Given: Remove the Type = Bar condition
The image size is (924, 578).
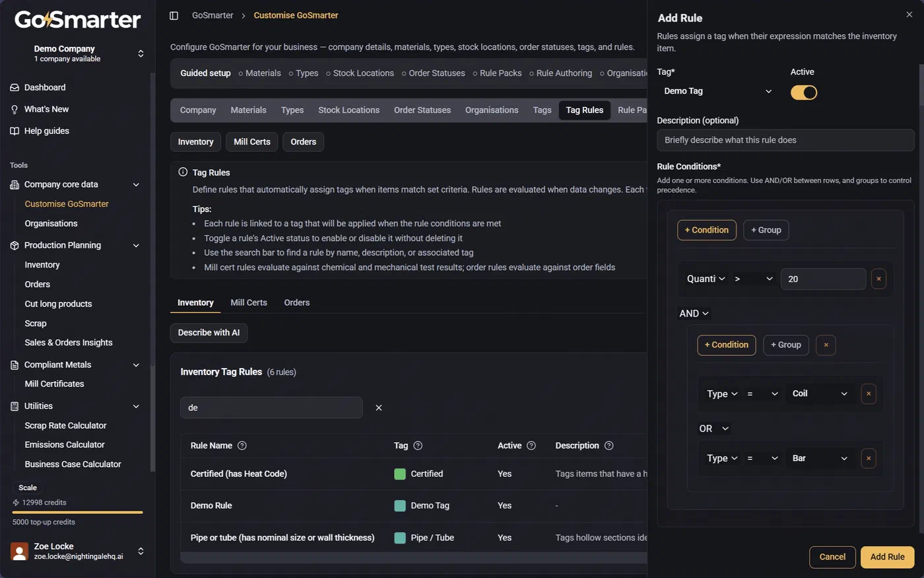Looking at the screenshot, I should click(x=869, y=458).
